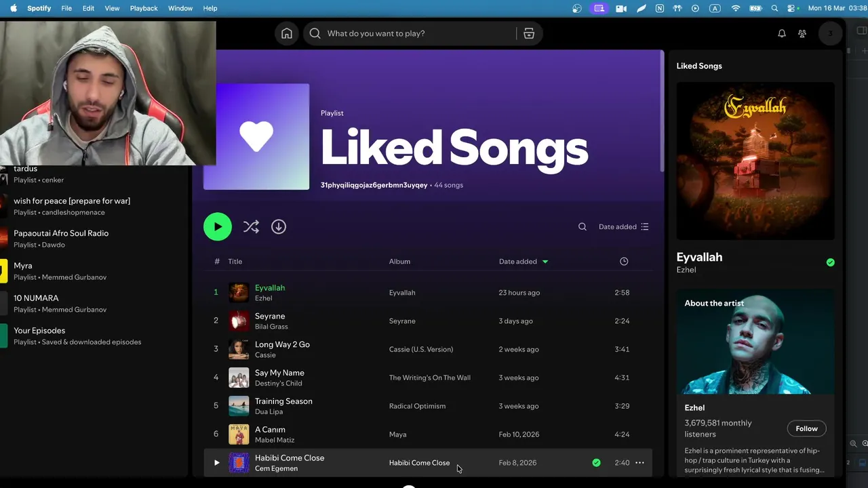
Task: Open Ezhel artist link under Eyvallah title
Action: 686,270
